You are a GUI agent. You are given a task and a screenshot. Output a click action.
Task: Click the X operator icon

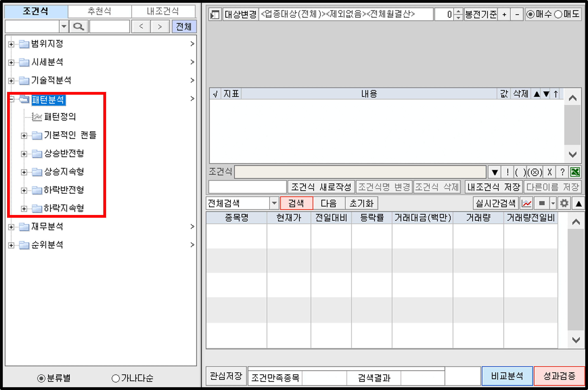[550, 172]
